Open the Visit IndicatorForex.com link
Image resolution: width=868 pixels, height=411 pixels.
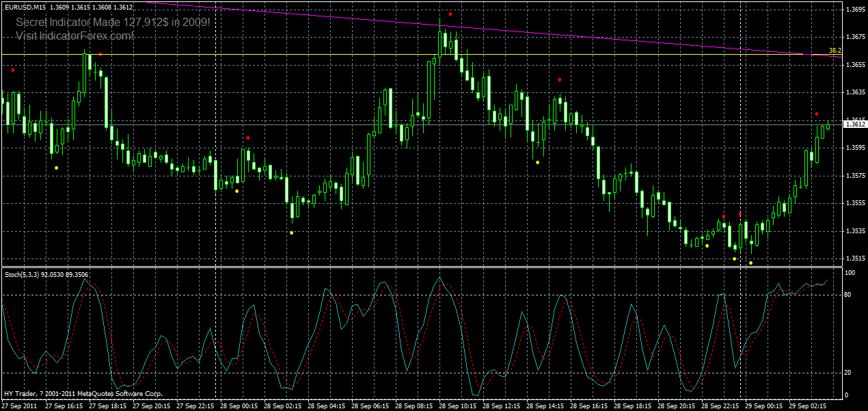(75, 35)
